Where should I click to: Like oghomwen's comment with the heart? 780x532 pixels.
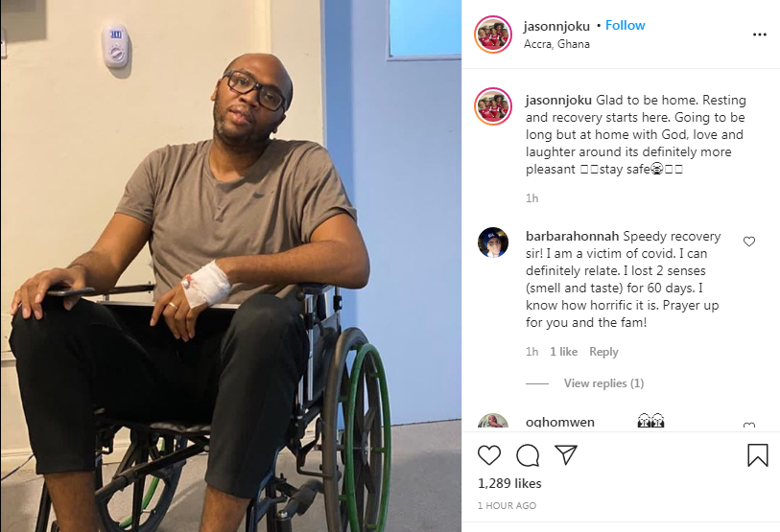point(749,425)
